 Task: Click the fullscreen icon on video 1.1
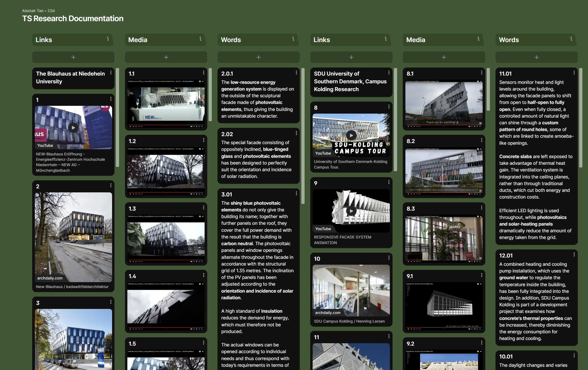coord(202,126)
